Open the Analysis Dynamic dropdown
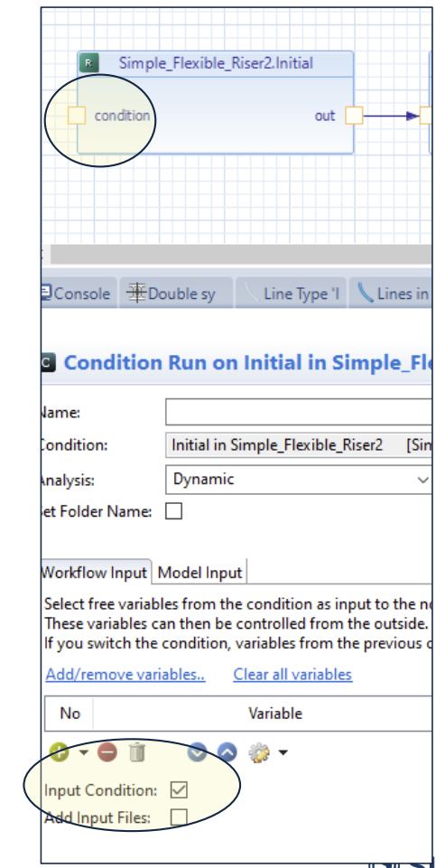This screenshot has width=436, height=868. (x=299, y=480)
